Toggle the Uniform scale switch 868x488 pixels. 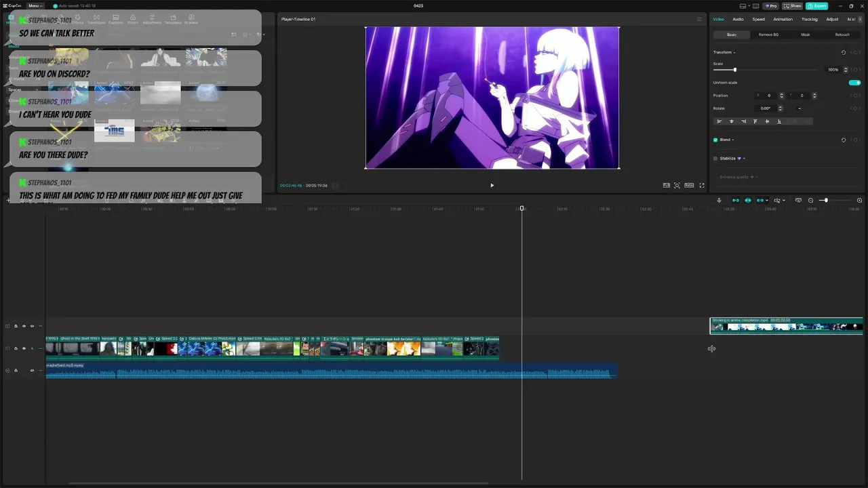point(854,83)
